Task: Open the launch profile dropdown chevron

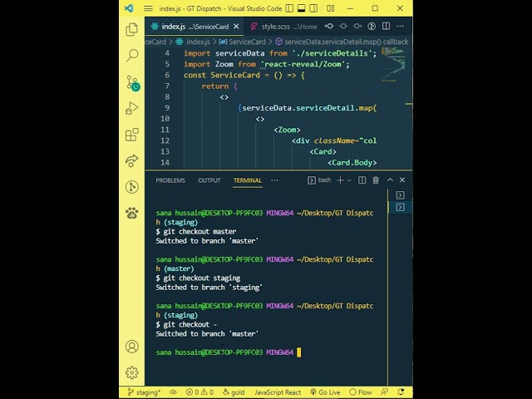Action: (349, 180)
